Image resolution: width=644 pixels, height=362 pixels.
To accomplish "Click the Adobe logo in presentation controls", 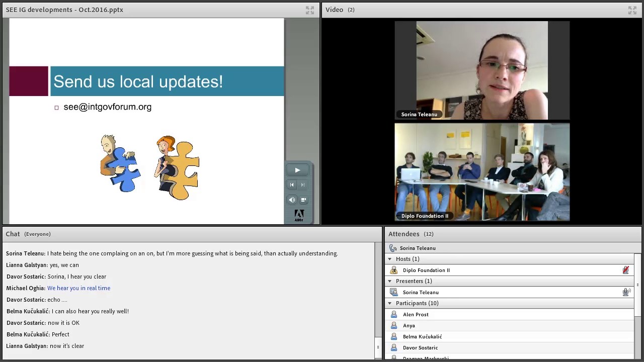I will click(x=299, y=216).
